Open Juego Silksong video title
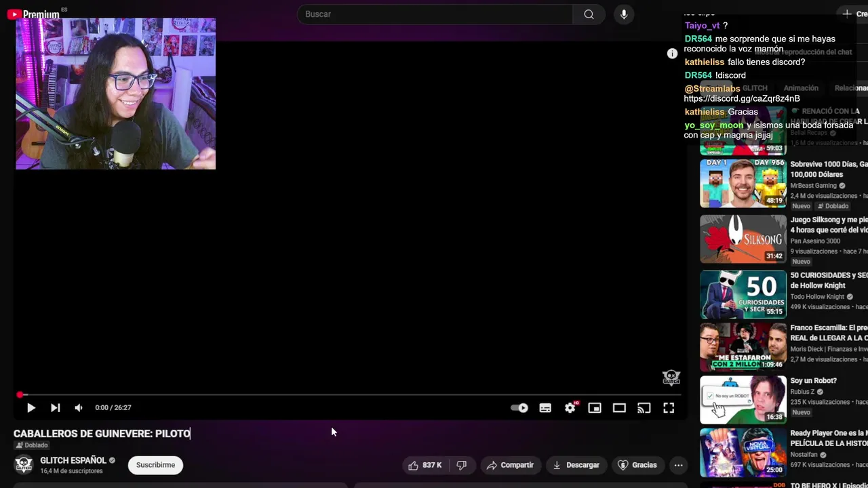The image size is (868, 488). [x=829, y=225]
